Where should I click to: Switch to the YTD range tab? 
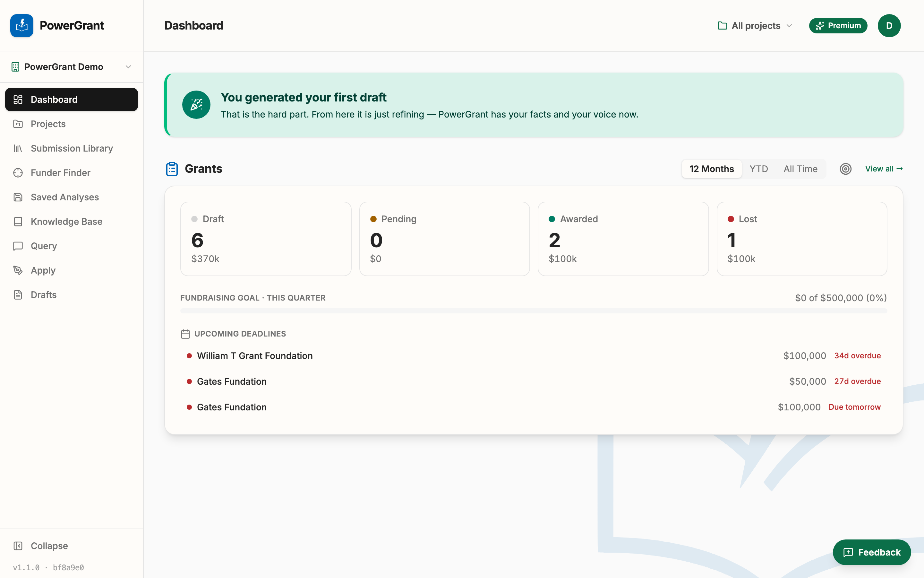pyautogui.click(x=758, y=169)
